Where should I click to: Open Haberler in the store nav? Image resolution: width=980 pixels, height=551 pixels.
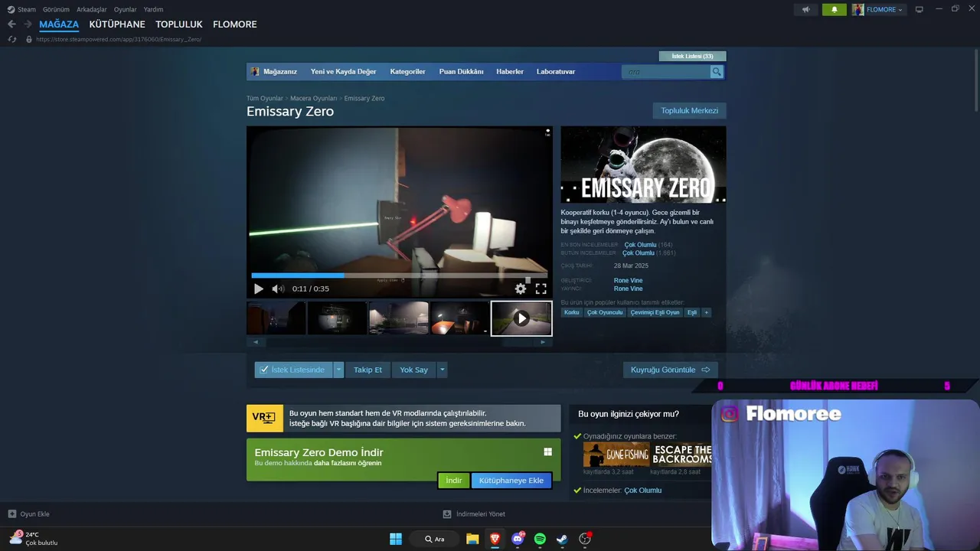click(510, 71)
